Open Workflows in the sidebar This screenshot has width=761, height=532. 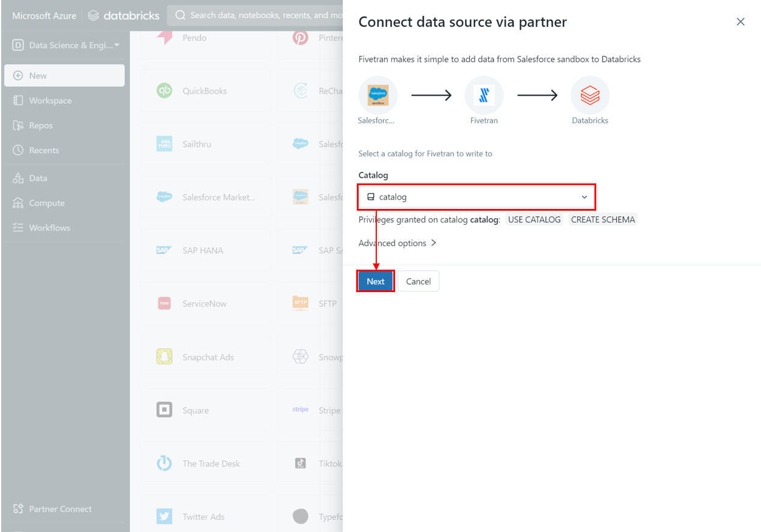click(x=64, y=228)
